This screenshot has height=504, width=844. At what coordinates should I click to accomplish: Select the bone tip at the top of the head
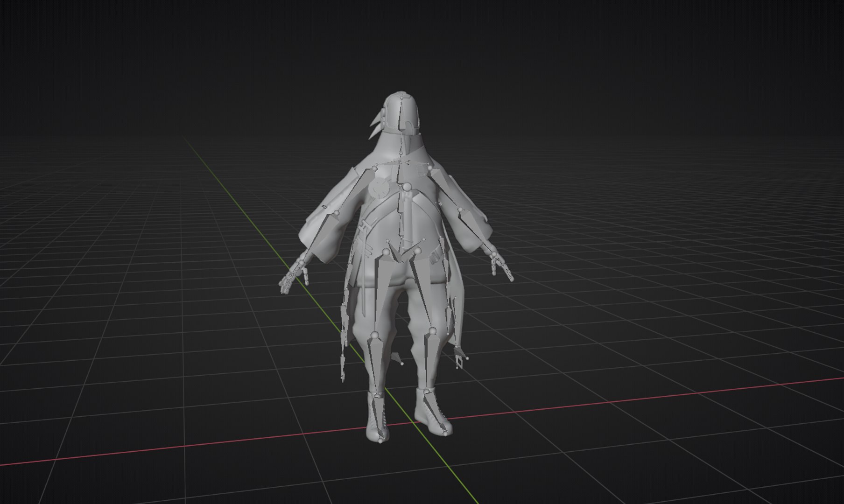coord(401,97)
